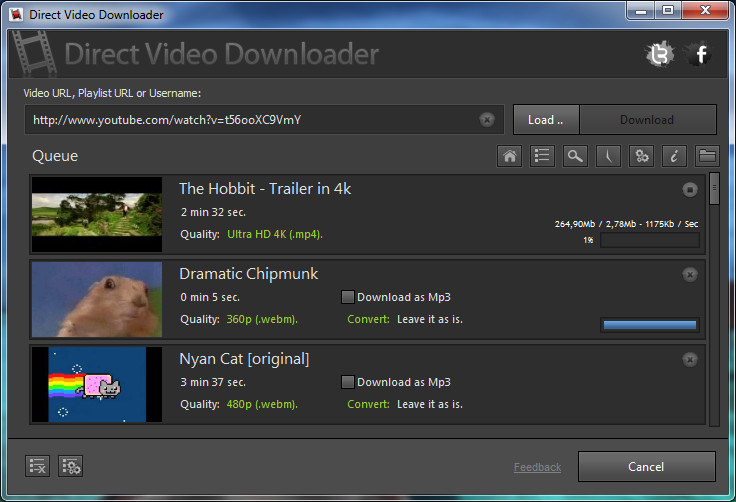Open the search magnifier tool
The image size is (736, 502).
pos(575,156)
